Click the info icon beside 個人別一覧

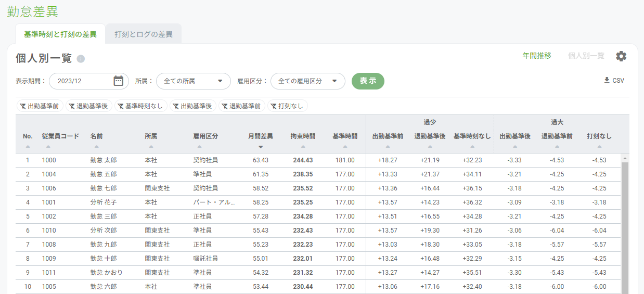click(81, 59)
